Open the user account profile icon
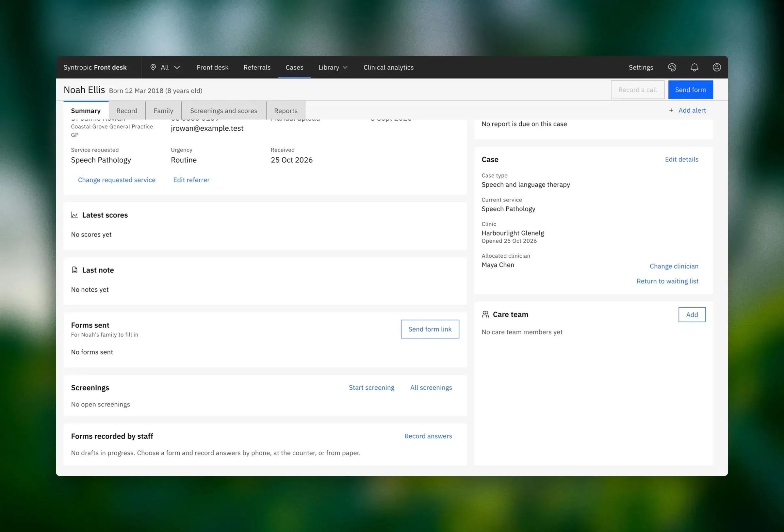Viewport: 784px width, 532px height. pyautogui.click(x=716, y=68)
